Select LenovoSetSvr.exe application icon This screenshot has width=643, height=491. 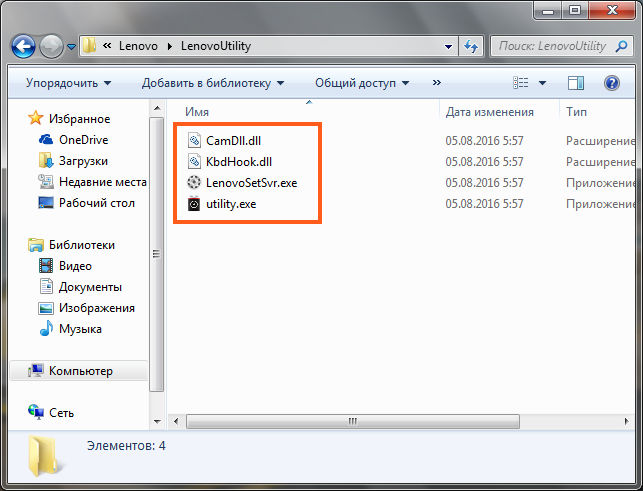194,182
